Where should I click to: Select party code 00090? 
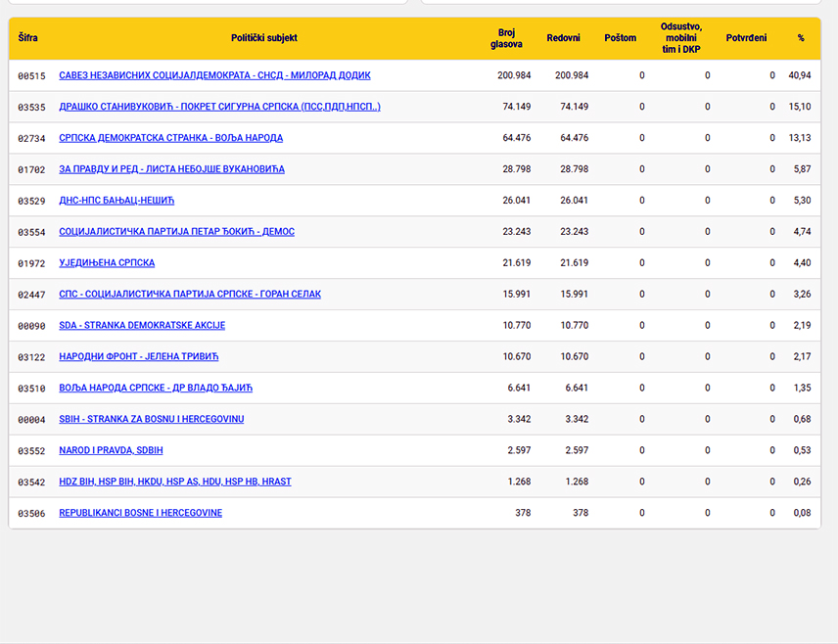pyautogui.click(x=31, y=326)
